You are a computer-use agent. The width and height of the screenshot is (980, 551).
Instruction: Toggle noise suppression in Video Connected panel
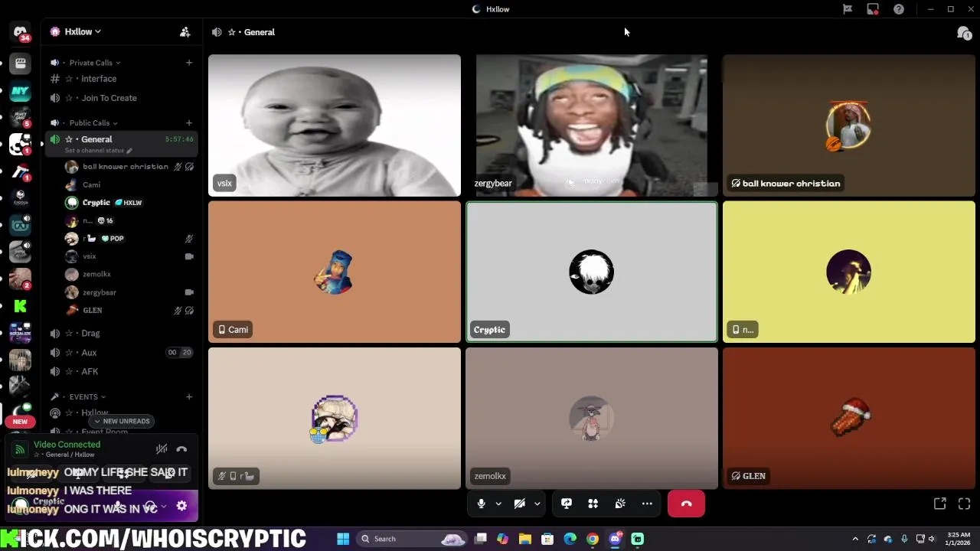tap(162, 449)
